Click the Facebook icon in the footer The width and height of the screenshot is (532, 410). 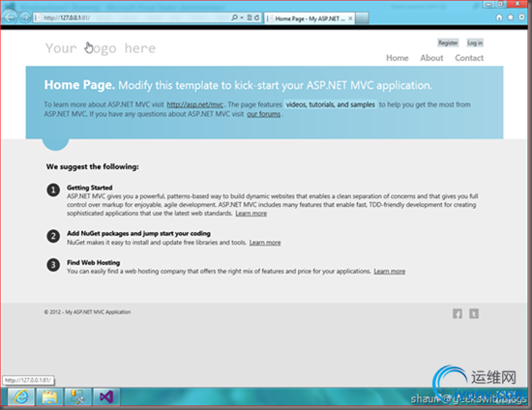coord(458,313)
